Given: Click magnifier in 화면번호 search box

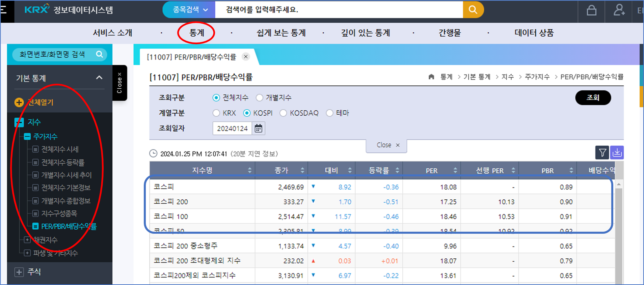Looking at the screenshot, I should tap(99, 54).
